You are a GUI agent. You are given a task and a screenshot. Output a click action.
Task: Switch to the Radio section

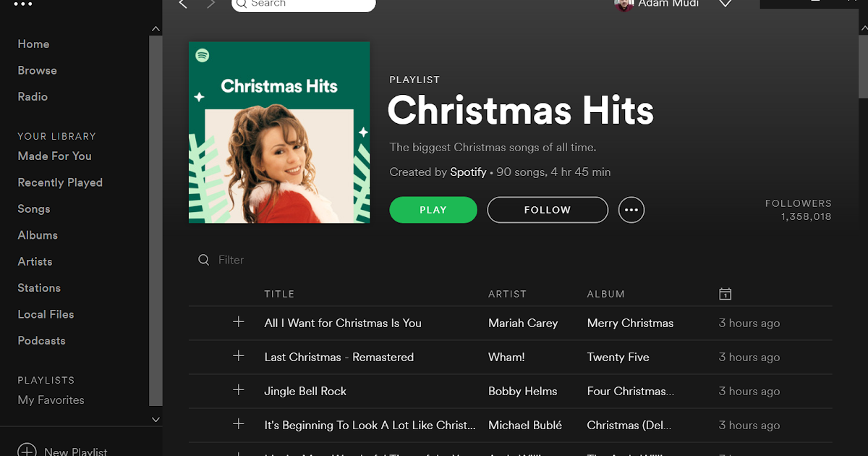coord(33,96)
